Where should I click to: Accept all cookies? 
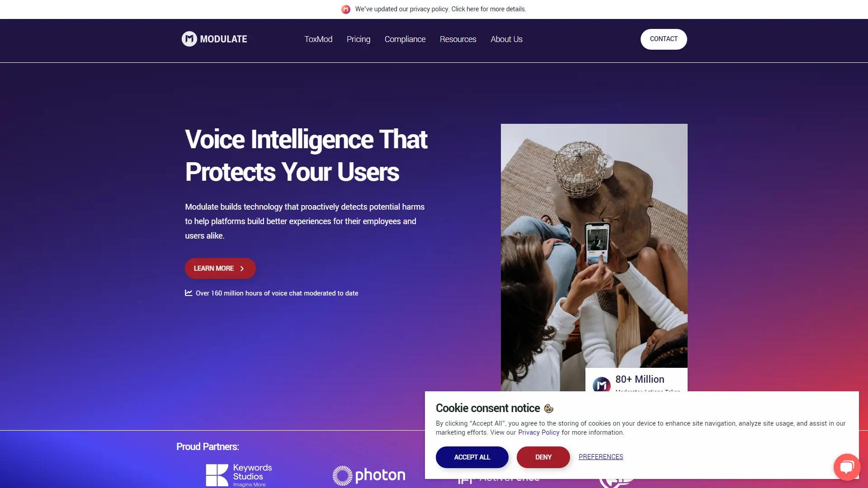tap(472, 457)
